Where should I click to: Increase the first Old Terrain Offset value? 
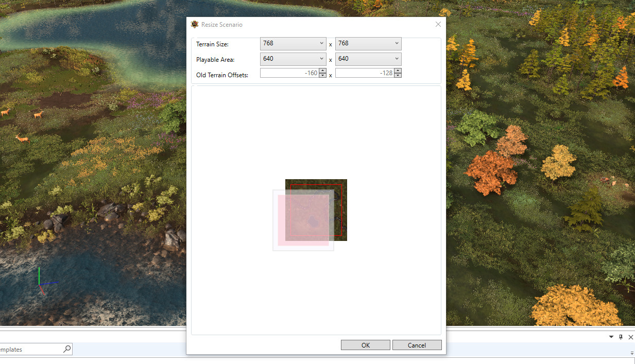tap(323, 71)
